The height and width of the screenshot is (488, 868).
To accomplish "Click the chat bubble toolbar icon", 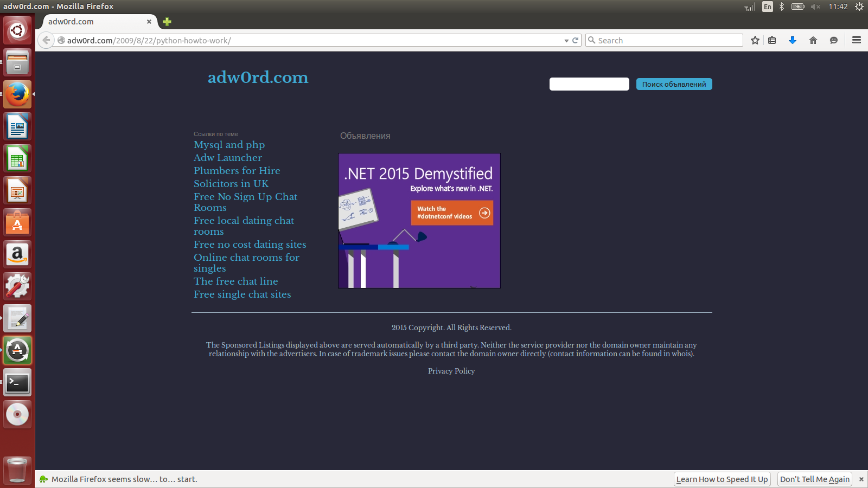I will click(x=834, y=40).
